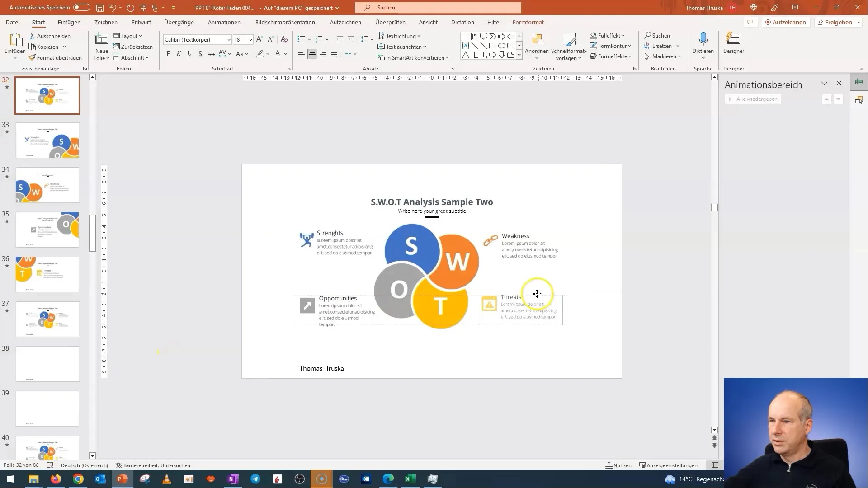The width and height of the screenshot is (868, 488).
Task: Click the font color A swatch
Action: click(278, 54)
